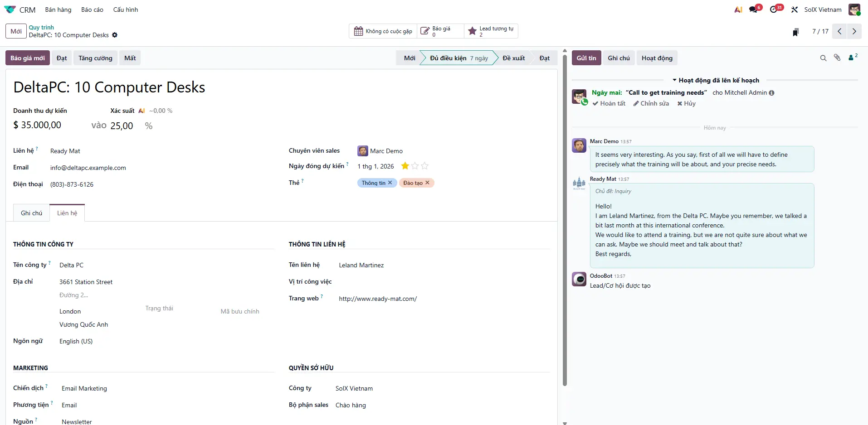Click the debug tools wrench icon

795,10
